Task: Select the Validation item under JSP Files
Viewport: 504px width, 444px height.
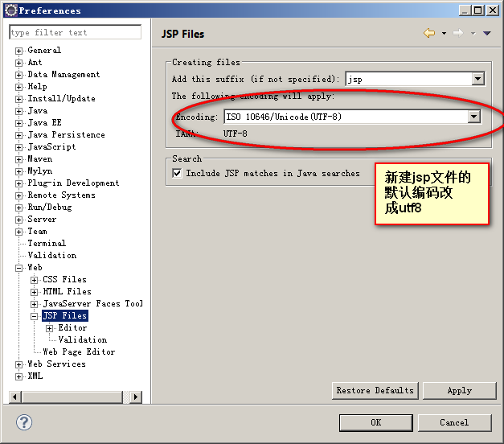Action: [x=82, y=339]
